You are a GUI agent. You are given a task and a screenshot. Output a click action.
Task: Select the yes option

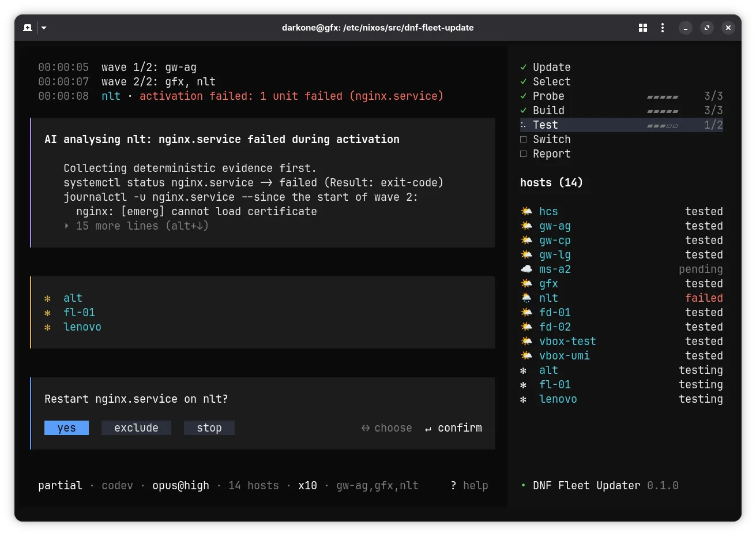click(x=66, y=428)
